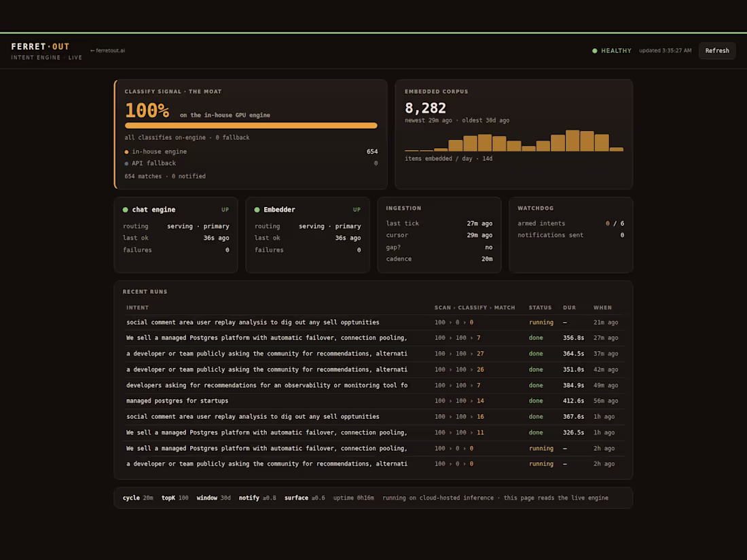
Task: Click the match count 26
Action: click(x=480, y=369)
